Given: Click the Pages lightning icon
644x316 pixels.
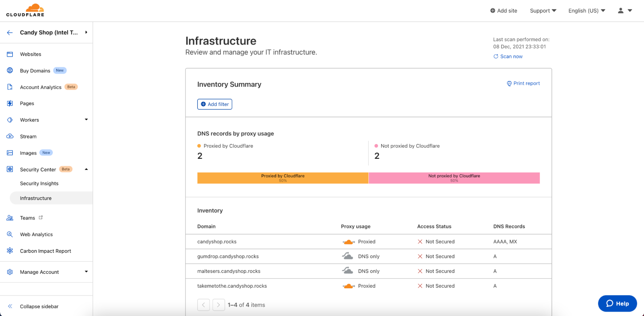Looking at the screenshot, I should [x=10, y=103].
